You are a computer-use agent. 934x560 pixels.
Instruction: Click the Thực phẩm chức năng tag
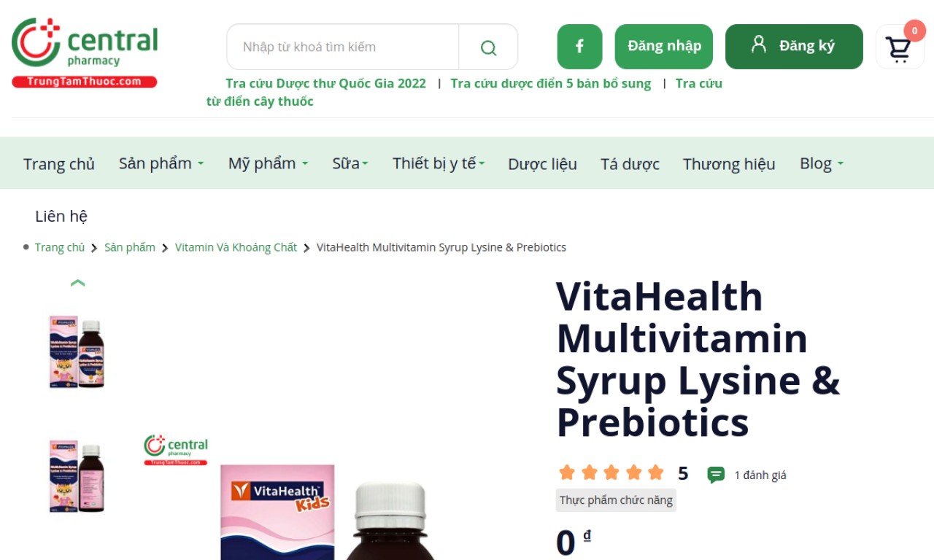(616, 500)
